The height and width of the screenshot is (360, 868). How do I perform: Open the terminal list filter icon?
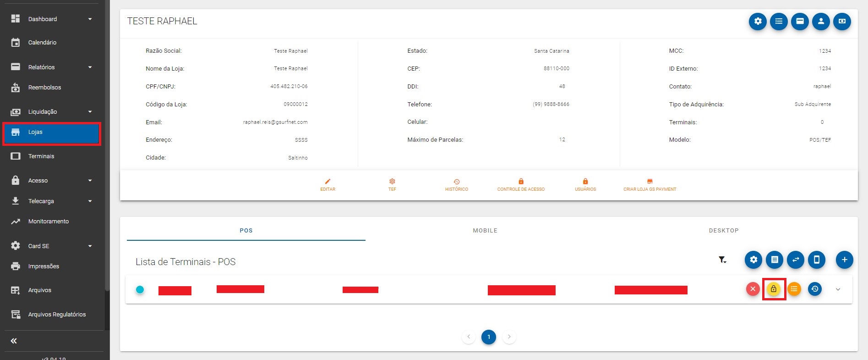pyautogui.click(x=722, y=260)
